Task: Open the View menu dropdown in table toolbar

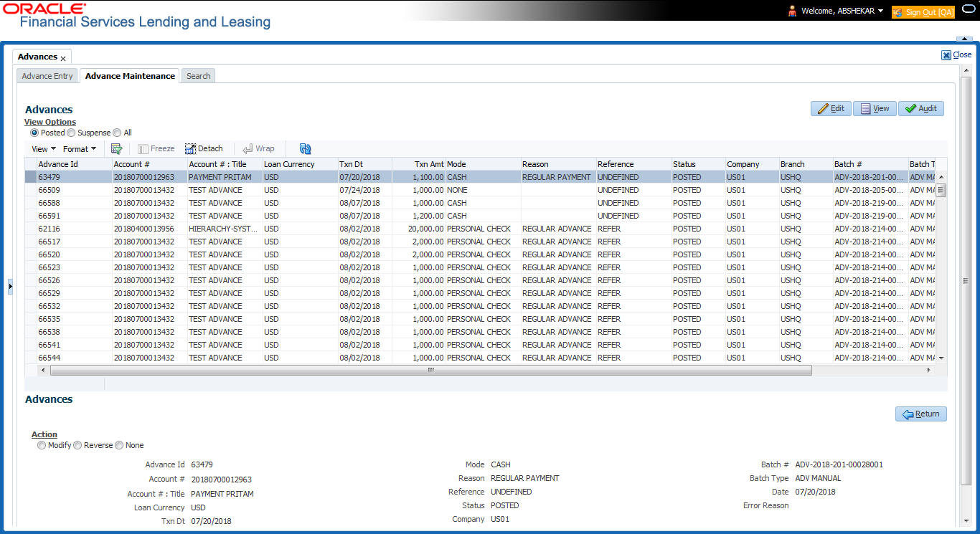Action: pyautogui.click(x=44, y=149)
